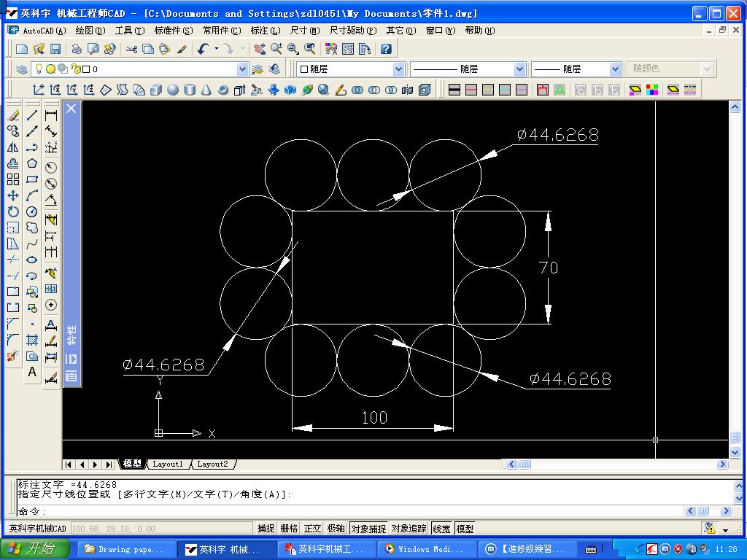Select the Angular dimension tool
The image size is (747, 560).
click(51, 200)
